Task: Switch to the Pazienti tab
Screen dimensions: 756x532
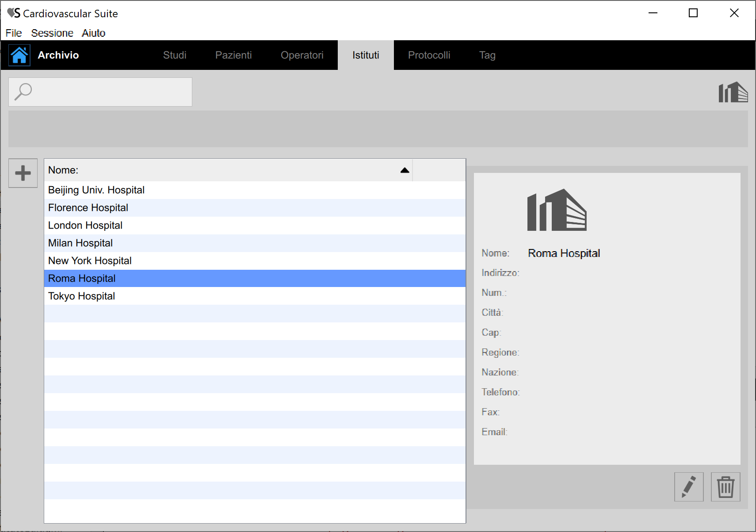Action: pos(233,55)
